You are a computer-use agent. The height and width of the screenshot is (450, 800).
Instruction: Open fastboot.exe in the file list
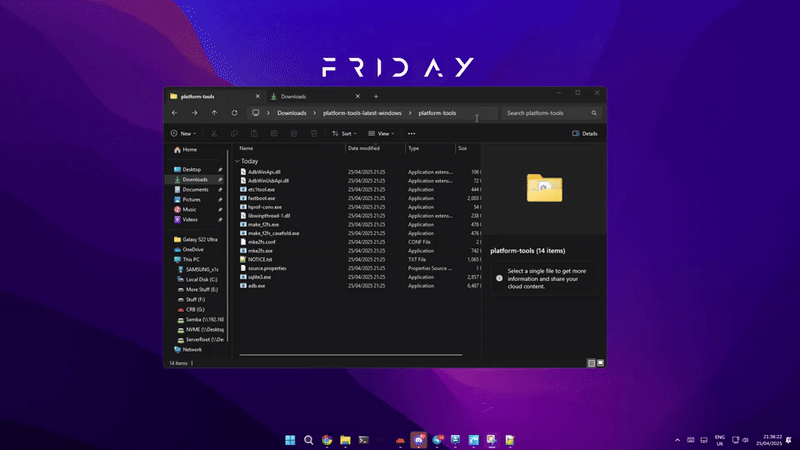[264, 198]
